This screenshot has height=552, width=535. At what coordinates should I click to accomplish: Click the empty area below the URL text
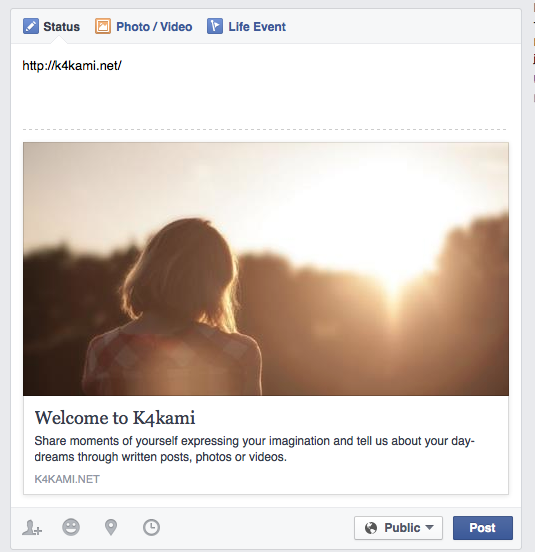[x=266, y=100]
